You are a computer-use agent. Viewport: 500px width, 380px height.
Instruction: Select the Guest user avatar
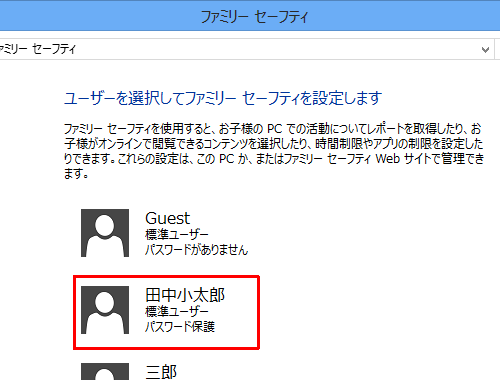point(105,233)
